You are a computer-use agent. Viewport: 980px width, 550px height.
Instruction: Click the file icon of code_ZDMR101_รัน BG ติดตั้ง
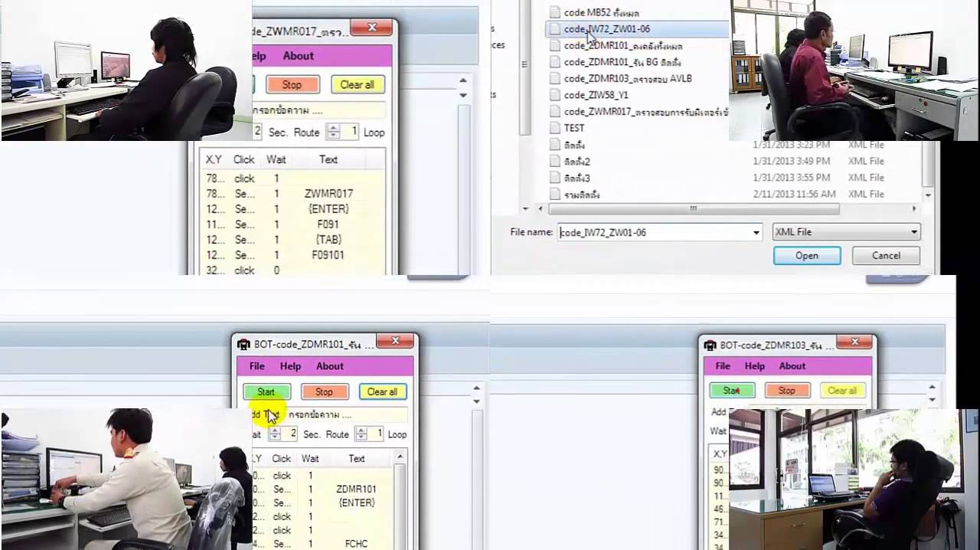(x=555, y=62)
